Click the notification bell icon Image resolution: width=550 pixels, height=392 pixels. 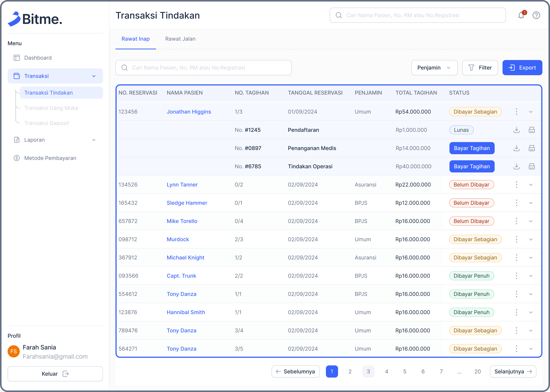pyautogui.click(x=521, y=15)
